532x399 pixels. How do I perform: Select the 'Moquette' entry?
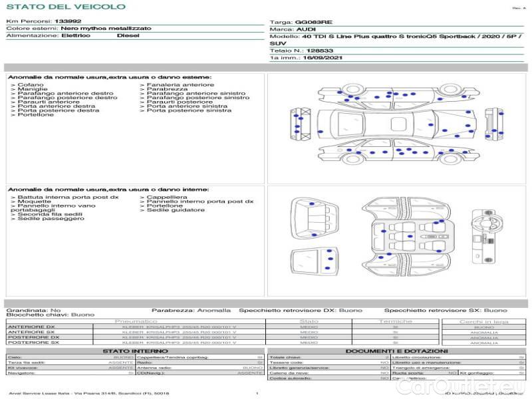coord(35,201)
